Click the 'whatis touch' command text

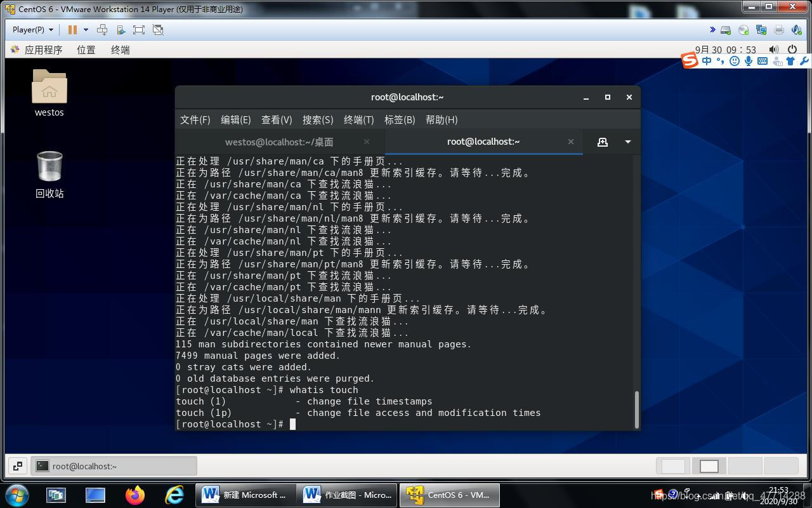tap(324, 390)
